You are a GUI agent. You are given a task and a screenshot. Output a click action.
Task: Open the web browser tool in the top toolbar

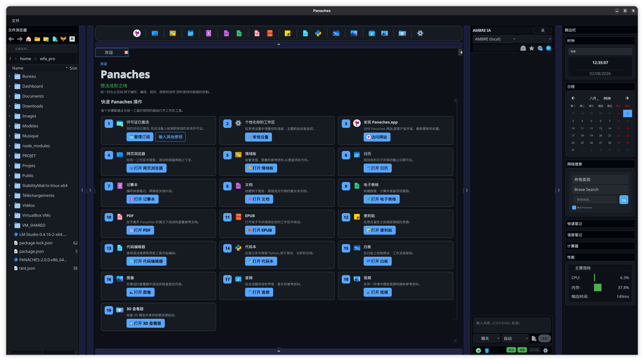(x=155, y=33)
